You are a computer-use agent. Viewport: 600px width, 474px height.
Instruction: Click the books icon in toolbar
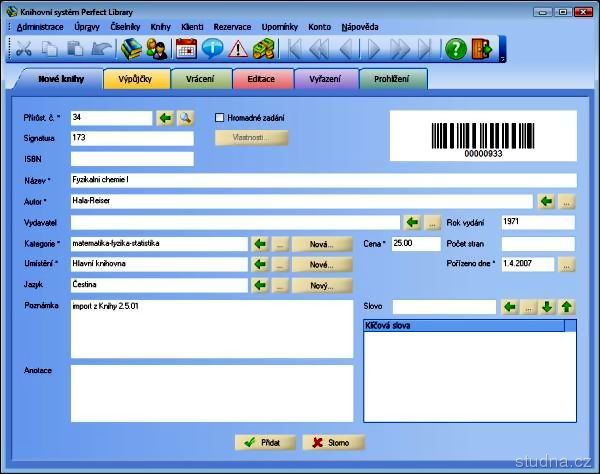pos(131,48)
